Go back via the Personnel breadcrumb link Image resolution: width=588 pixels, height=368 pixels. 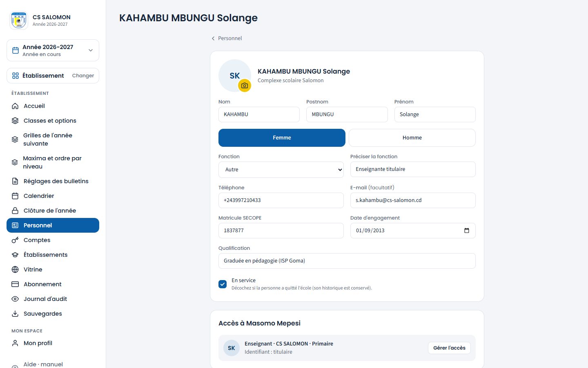click(227, 38)
